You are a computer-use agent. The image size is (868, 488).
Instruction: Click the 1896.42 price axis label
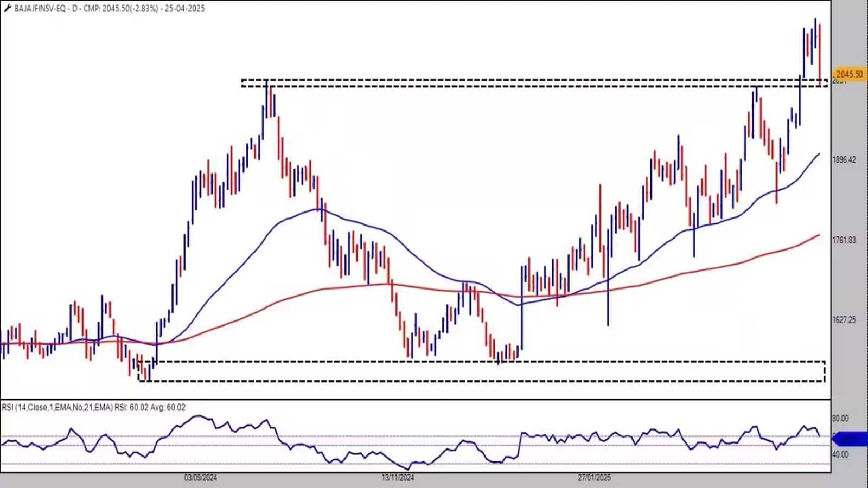[x=844, y=160]
